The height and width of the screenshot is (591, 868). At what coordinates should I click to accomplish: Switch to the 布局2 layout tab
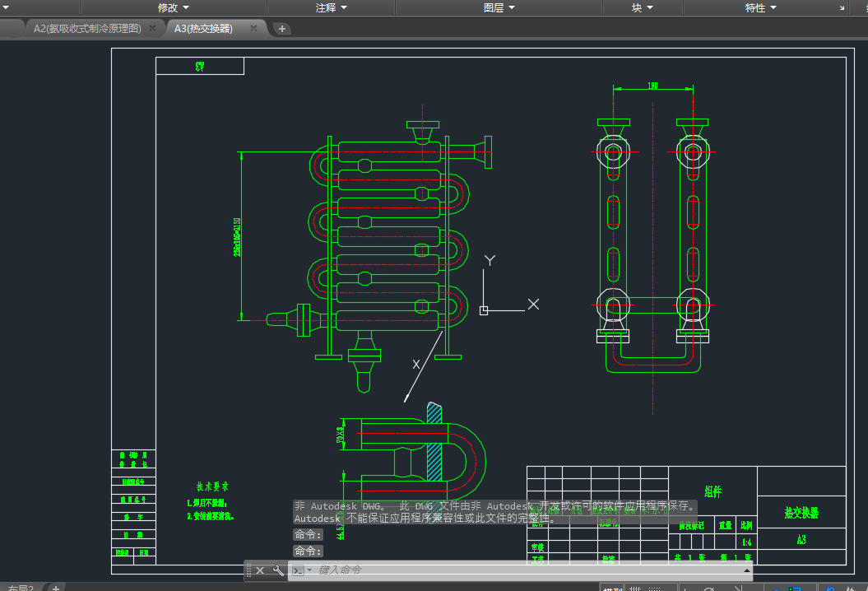point(21,588)
